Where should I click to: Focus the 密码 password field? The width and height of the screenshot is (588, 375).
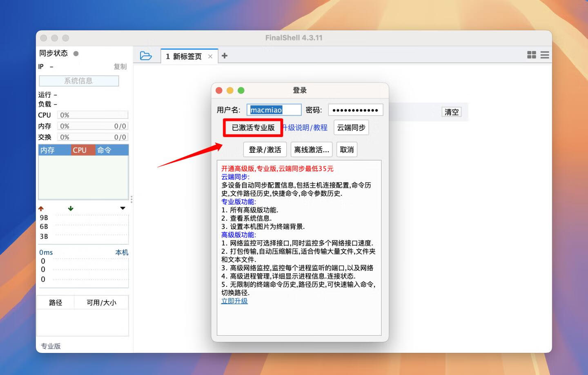(x=356, y=110)
